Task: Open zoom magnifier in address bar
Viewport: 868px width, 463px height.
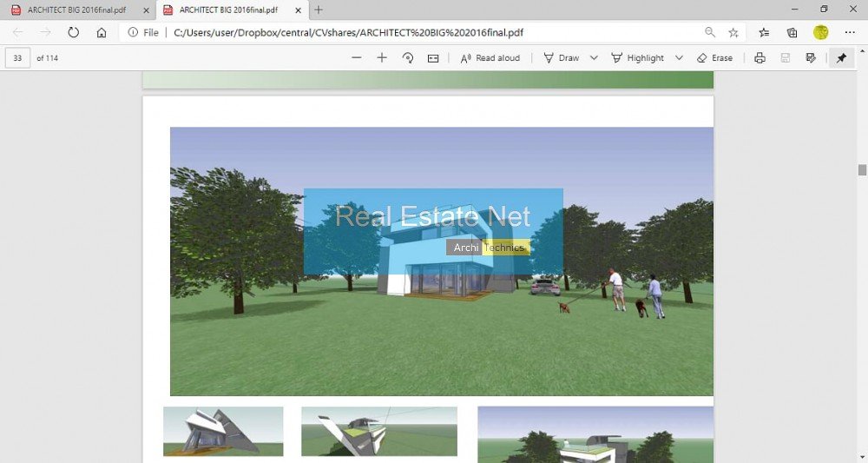Action: coord(710,33)
